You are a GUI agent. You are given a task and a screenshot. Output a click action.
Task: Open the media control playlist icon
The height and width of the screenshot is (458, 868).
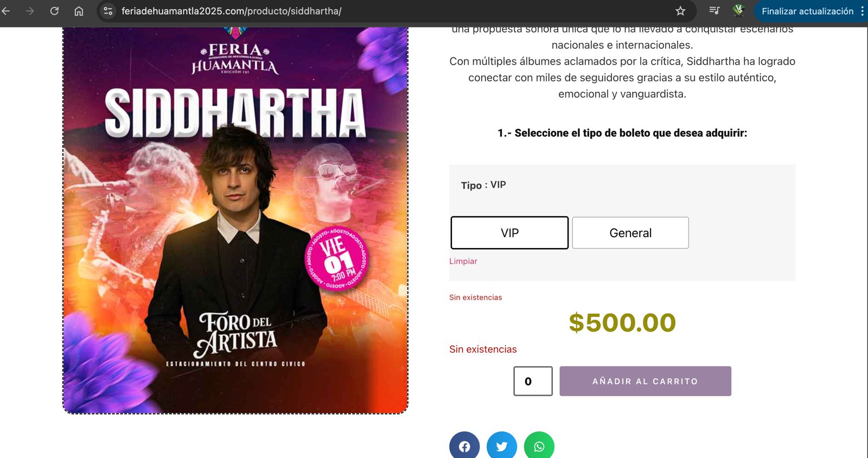(714, 10)
